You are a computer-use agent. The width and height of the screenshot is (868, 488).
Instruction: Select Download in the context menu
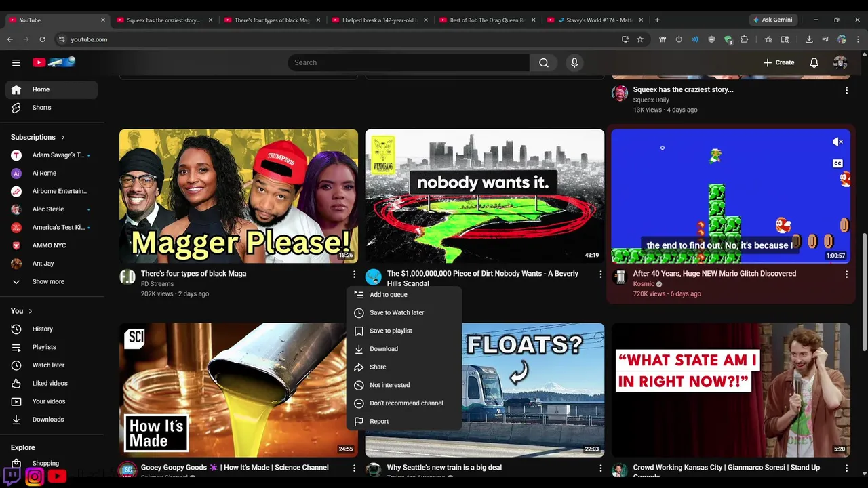[404, 349]
